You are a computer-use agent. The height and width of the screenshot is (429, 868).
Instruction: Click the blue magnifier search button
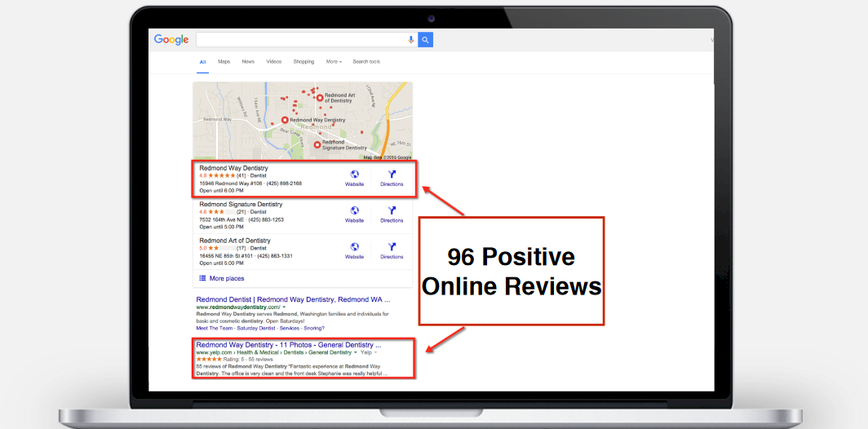pos(425,40)
